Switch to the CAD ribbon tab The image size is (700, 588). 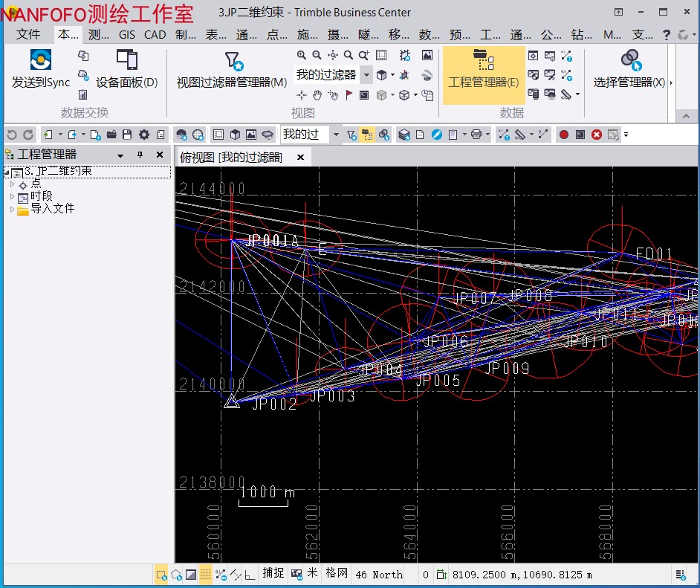coord(155,35)
